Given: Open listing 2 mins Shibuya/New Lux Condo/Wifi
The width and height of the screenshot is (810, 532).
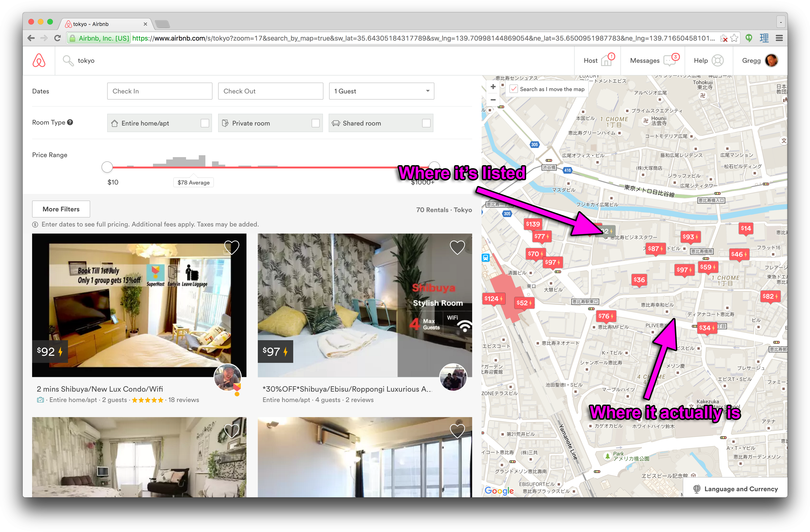Looking at the screenshot, I should (x=100, y=389).
